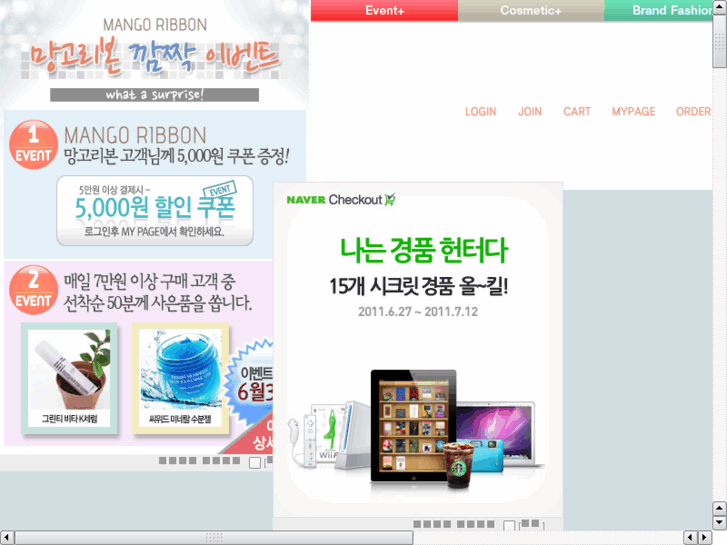Click the date range 2011.6.27 ~ 2011.7.12
Screen dimensions: 727x545
pos(418,312)
